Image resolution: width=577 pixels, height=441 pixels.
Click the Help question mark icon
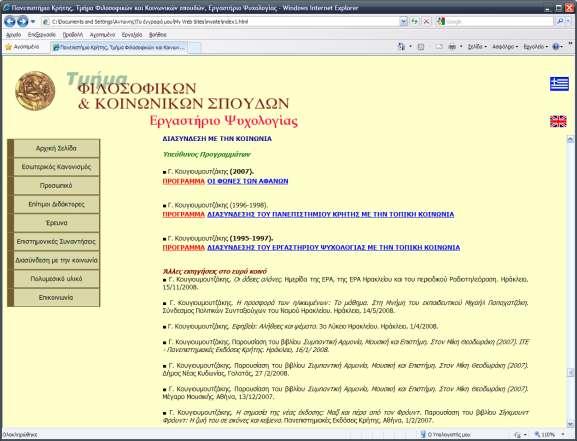556,47
